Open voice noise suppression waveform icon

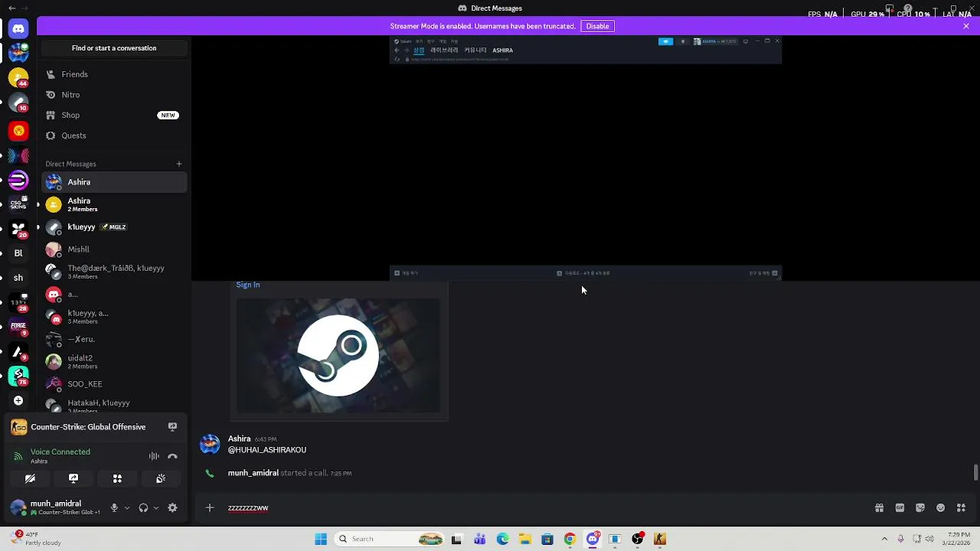[154, 456]
